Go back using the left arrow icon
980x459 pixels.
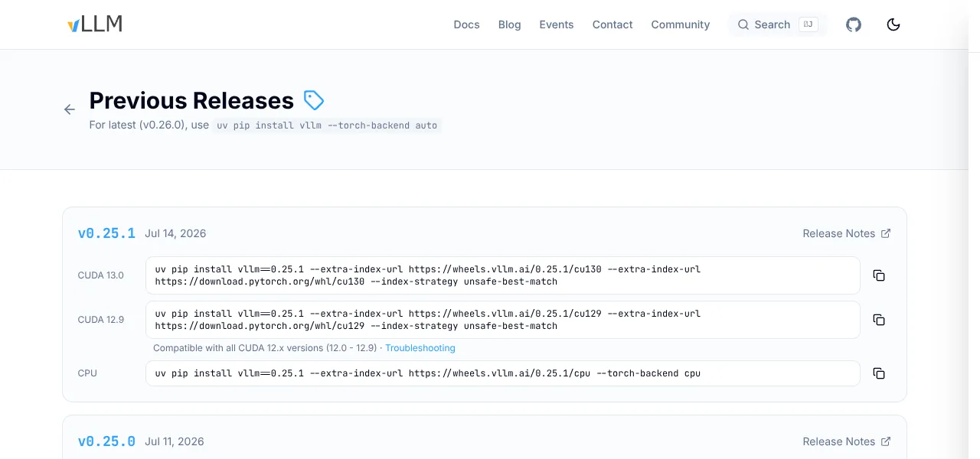tap(70, 109)
